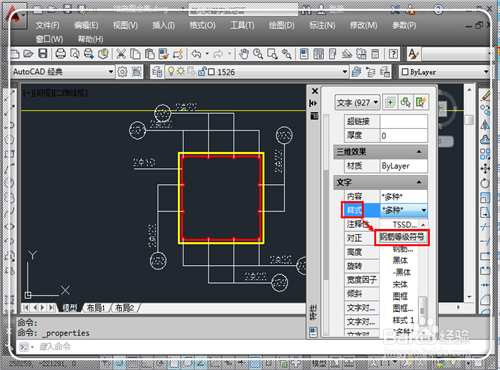Copy to clipboard from the standard toolbar

[135, 53]
